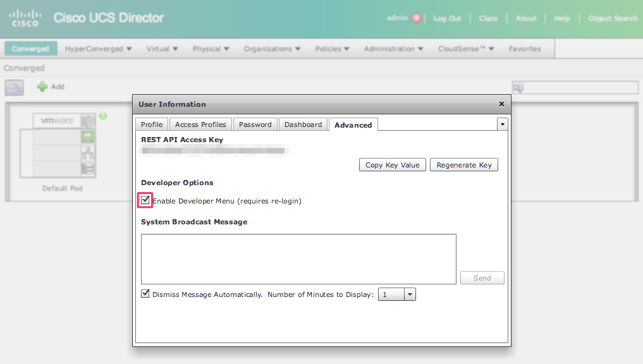The width and height of the screenshot is (643, 364).
Task: Click the search magnifier icon
Action: tap(518, 88)
